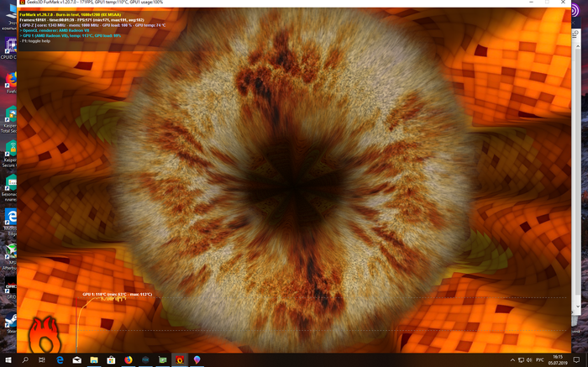This screenshot has width=588, height=367.
Task: Open clock and date 16:15 flyout
Action: pyautogui.click(x=558, y=360)
